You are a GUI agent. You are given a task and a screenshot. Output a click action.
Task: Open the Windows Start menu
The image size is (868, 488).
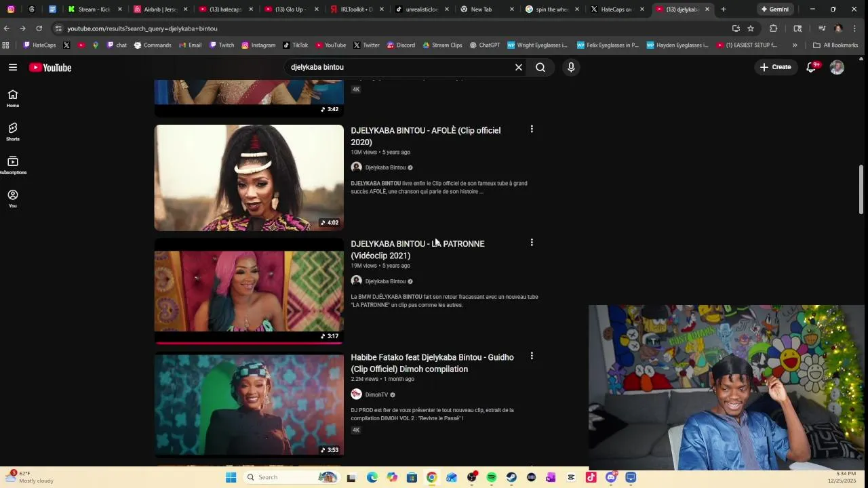[x=231, y=477]
